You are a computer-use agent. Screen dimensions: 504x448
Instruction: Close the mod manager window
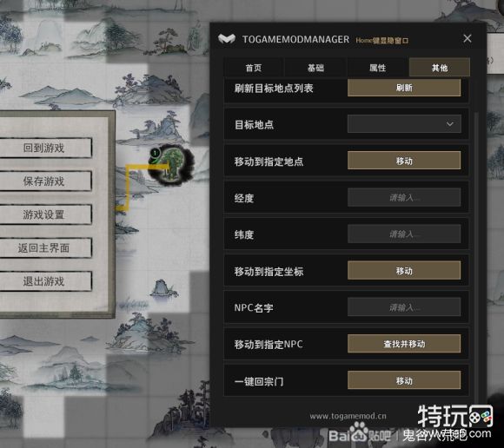[468, 38]
